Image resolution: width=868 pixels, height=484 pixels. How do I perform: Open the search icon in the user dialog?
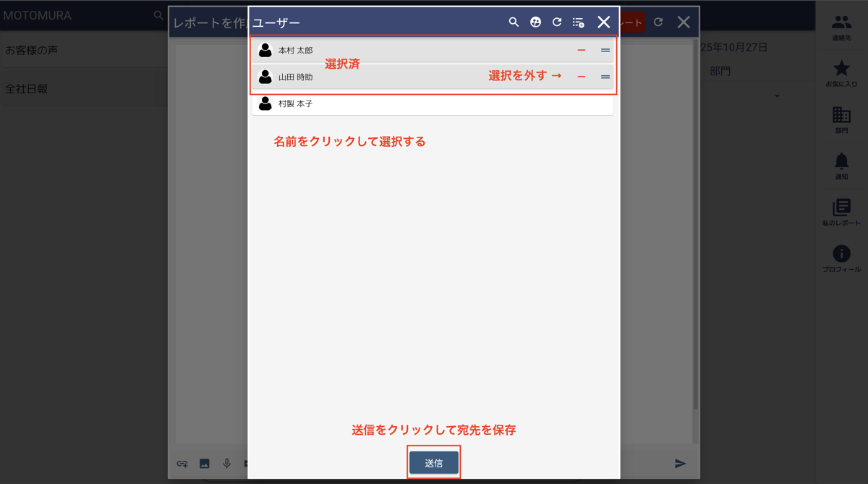click(514, 22)
